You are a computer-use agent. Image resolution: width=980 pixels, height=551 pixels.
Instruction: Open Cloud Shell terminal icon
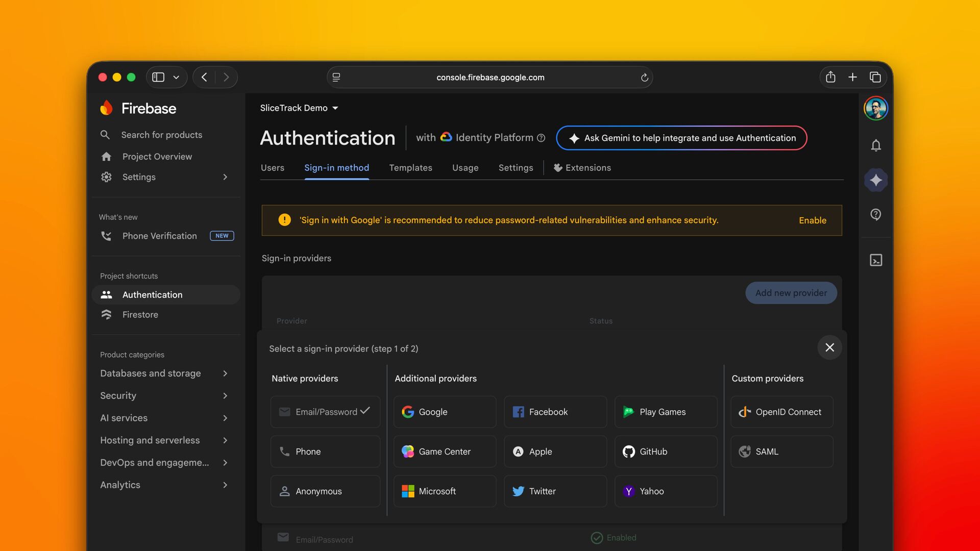click(876, 260)
